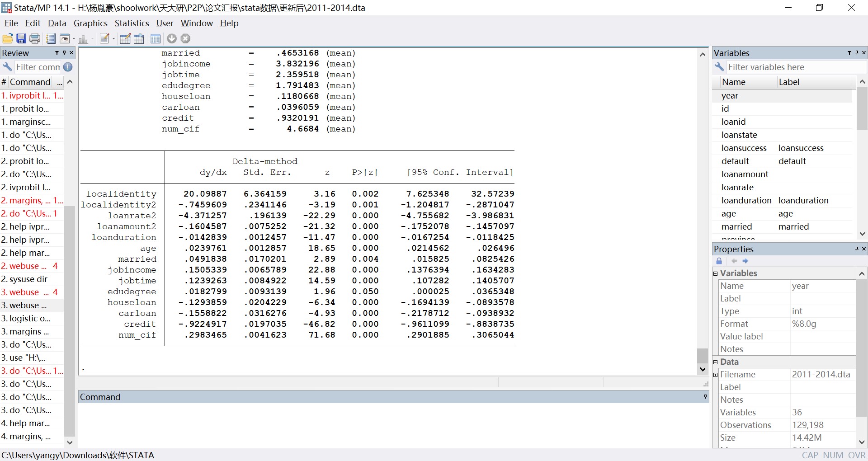Screen dimensions: 868x461
Task: Select the '1. ivprobit' command in Review
Action: point(32,95)
